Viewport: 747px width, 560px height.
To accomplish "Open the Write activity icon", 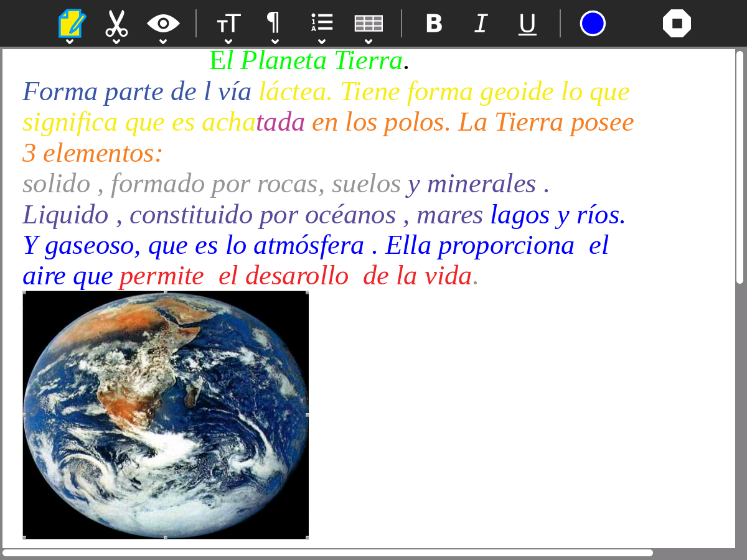I will (72, 24).
